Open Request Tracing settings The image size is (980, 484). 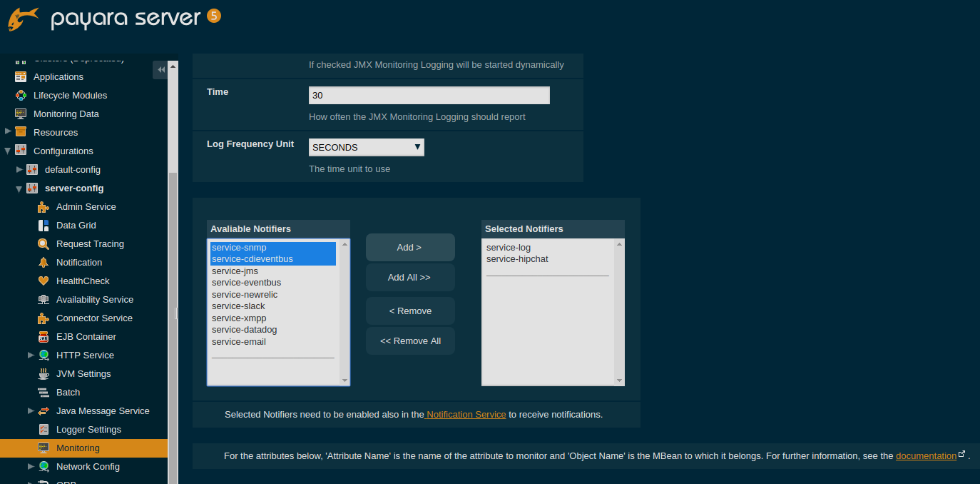(x=90, y=244)
